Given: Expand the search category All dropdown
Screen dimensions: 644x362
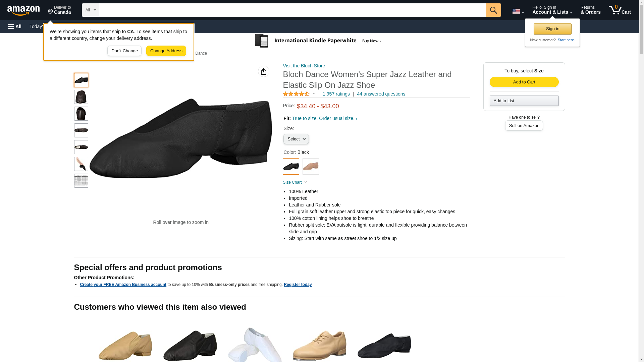Looking at the screenshot, I should [x=91, y=10].
